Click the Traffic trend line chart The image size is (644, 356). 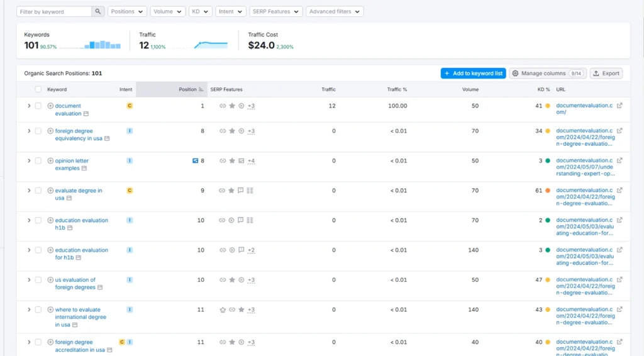point(199,45)
